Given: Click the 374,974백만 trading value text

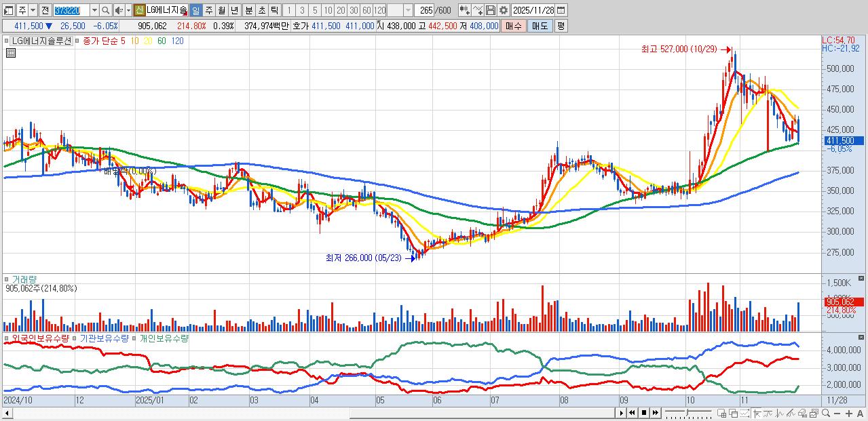Looking at the screenshot, I should tap(266, 26).
